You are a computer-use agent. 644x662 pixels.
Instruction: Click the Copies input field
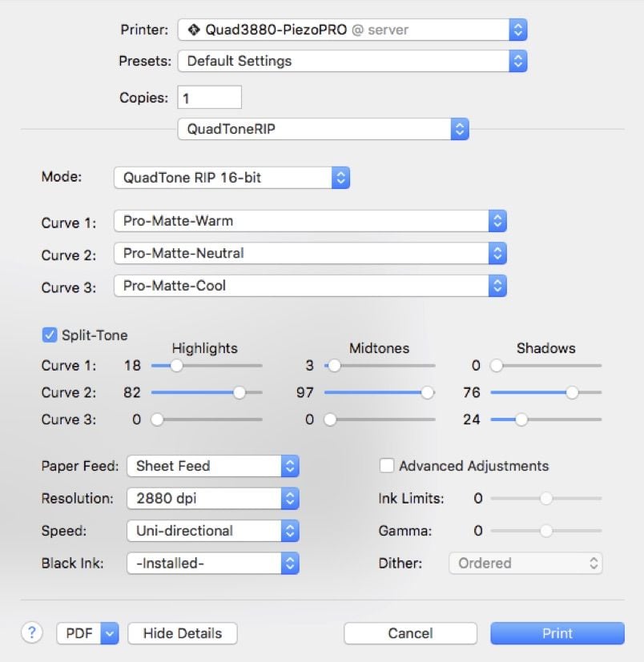pos(209,98)
